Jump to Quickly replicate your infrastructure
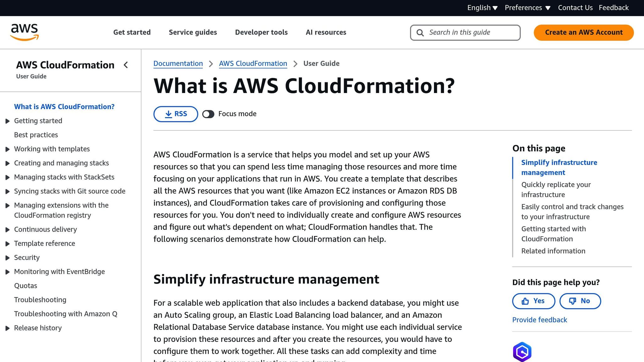The image size is (644, 362). click(556, 189)
